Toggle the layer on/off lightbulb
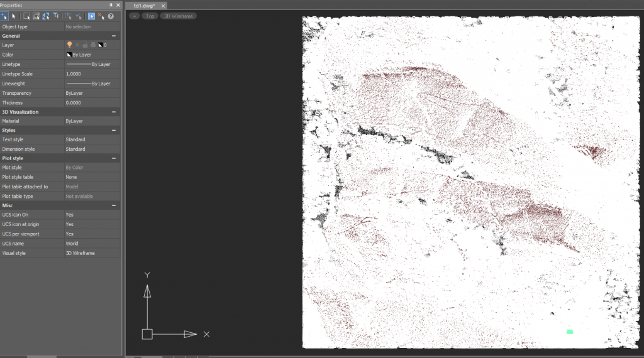 [69, 45]
